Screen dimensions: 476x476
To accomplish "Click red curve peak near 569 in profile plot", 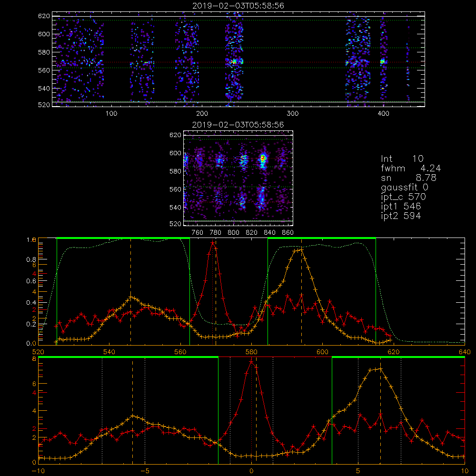I will click(213, 243).
